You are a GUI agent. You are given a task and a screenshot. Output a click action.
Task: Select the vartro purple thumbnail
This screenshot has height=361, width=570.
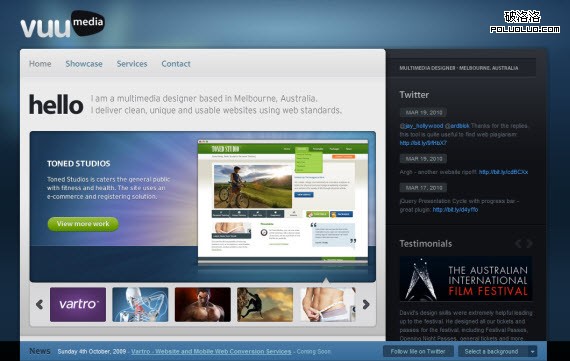pos(78,305)
